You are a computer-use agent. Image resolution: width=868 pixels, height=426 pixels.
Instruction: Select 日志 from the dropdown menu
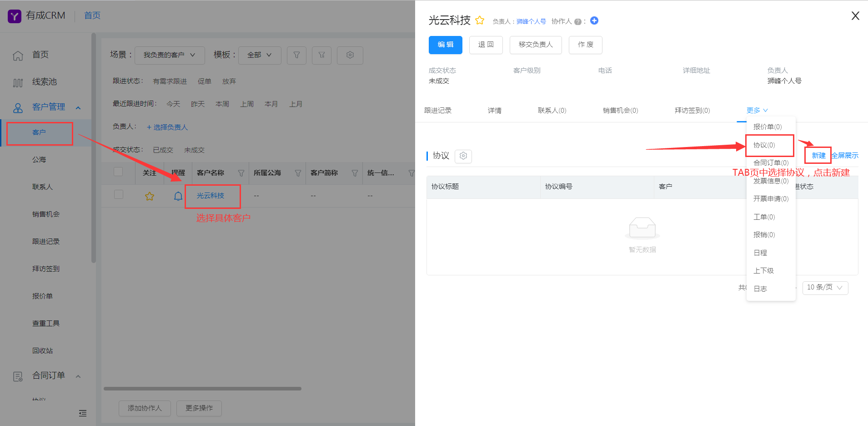click(771, 289)
